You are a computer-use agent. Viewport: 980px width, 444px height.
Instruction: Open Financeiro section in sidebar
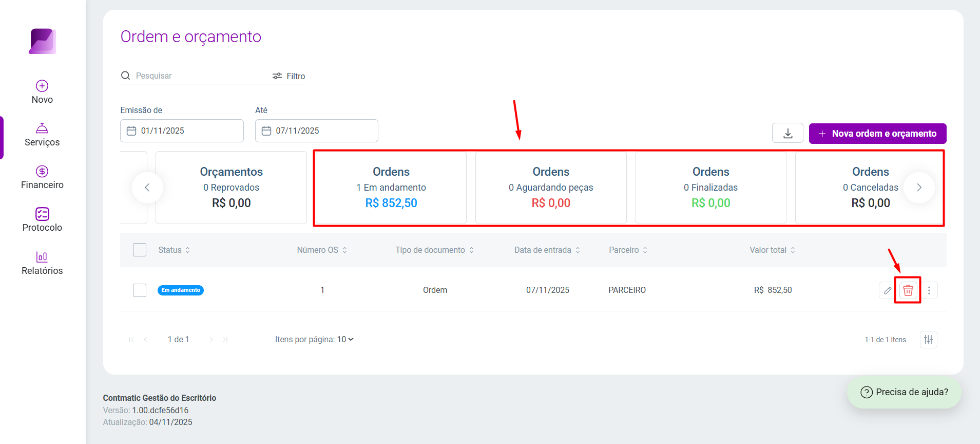click(x=42, y=177)
